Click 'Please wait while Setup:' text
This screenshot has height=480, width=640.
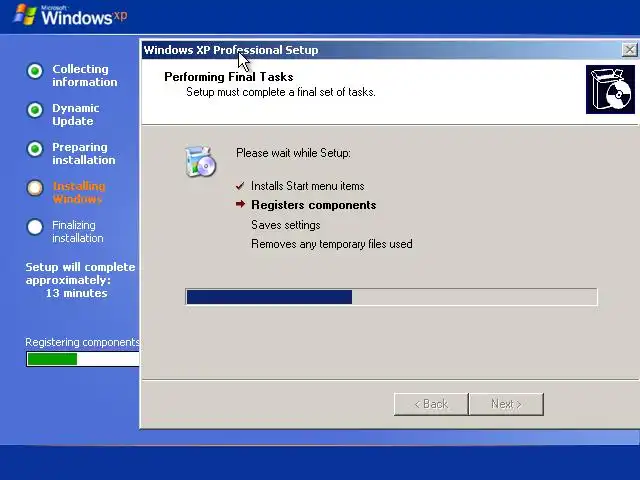tap(293, 153)
